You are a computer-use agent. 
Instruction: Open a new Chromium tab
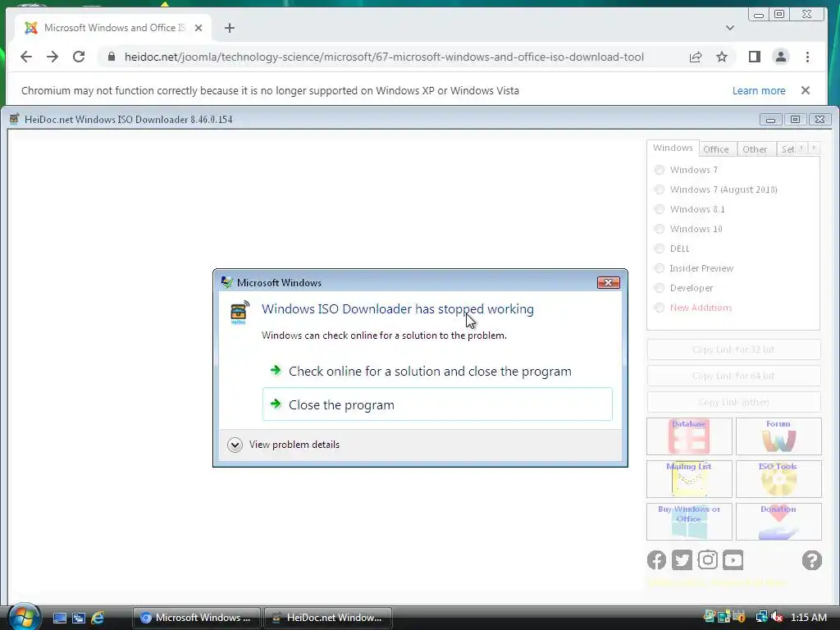(x=230, y=28)
